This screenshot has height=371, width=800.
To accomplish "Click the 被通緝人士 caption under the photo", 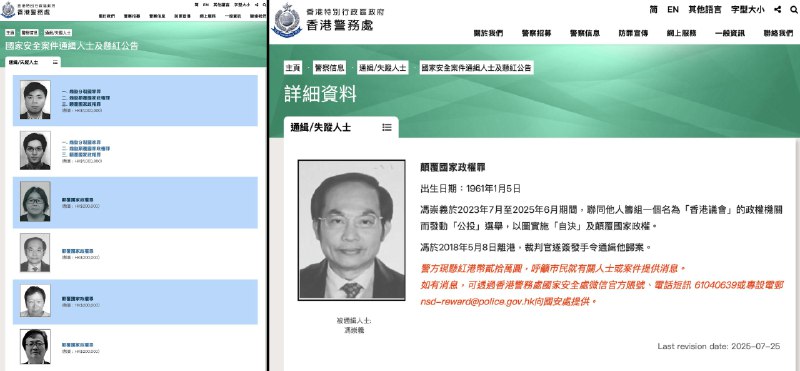I will pos(354,320).
